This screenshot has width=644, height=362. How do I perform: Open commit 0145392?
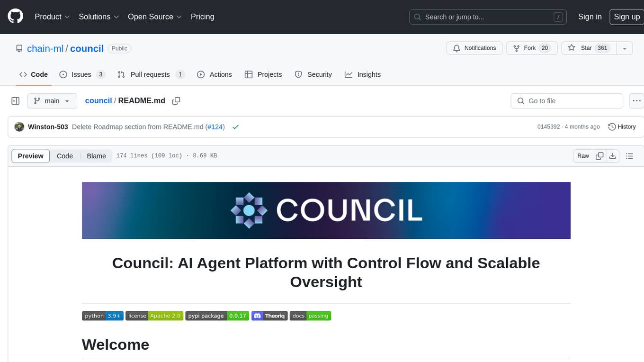[x=548, y=127]
